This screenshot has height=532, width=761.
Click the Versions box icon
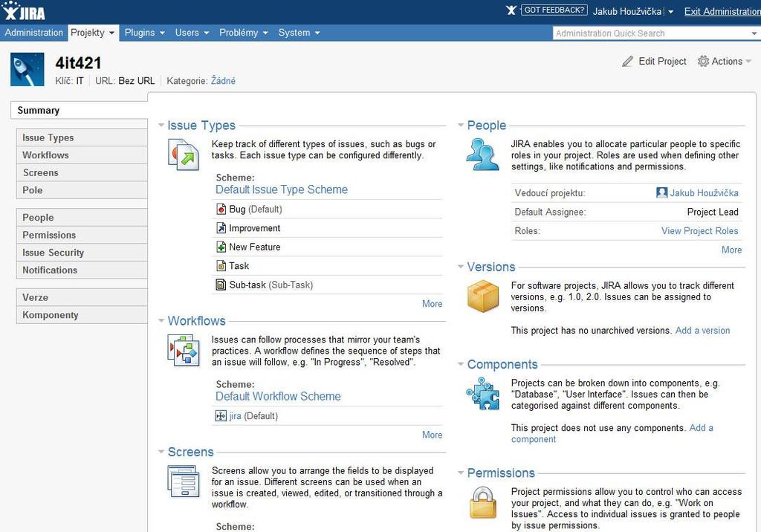point(483,296)
